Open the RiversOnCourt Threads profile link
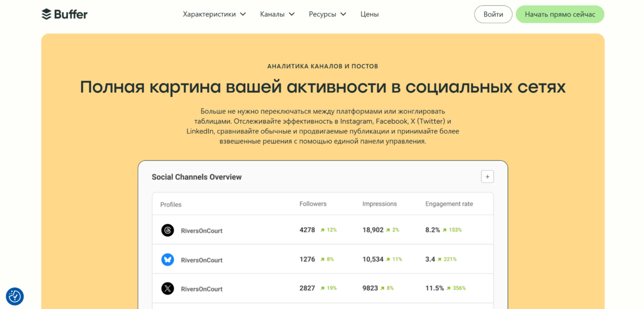Image resolution: width=644 pixels, height=309 pixels. point(201,230)
